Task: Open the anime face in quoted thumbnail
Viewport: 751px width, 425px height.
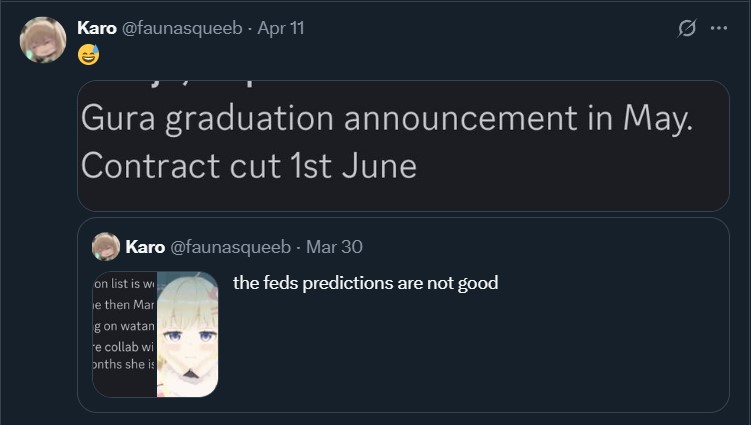Action: coord(188,334)
